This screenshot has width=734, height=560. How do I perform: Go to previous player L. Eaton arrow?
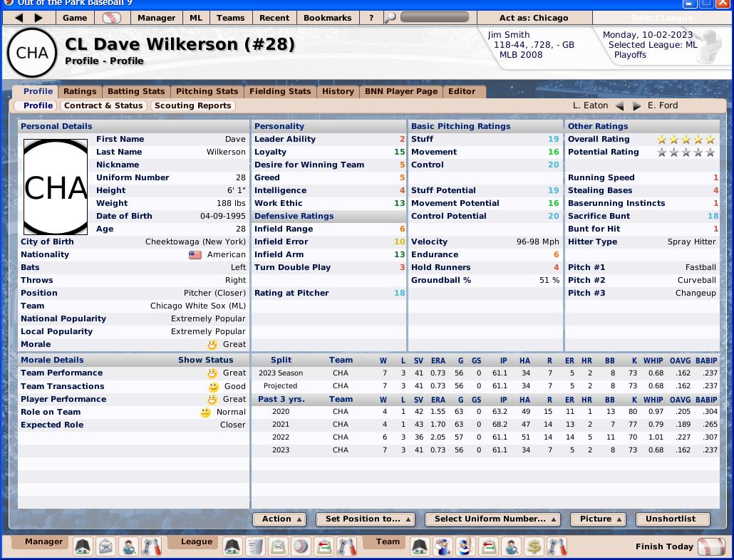[619, 106]
